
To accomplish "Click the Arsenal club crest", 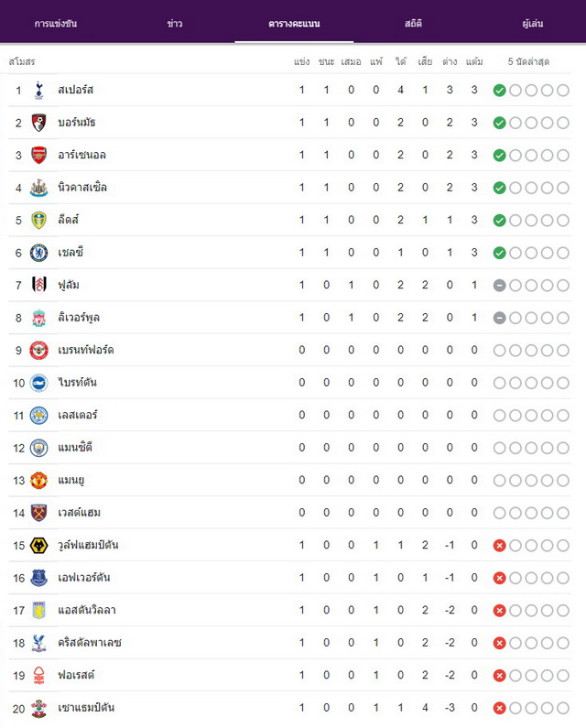I will 39,155.
